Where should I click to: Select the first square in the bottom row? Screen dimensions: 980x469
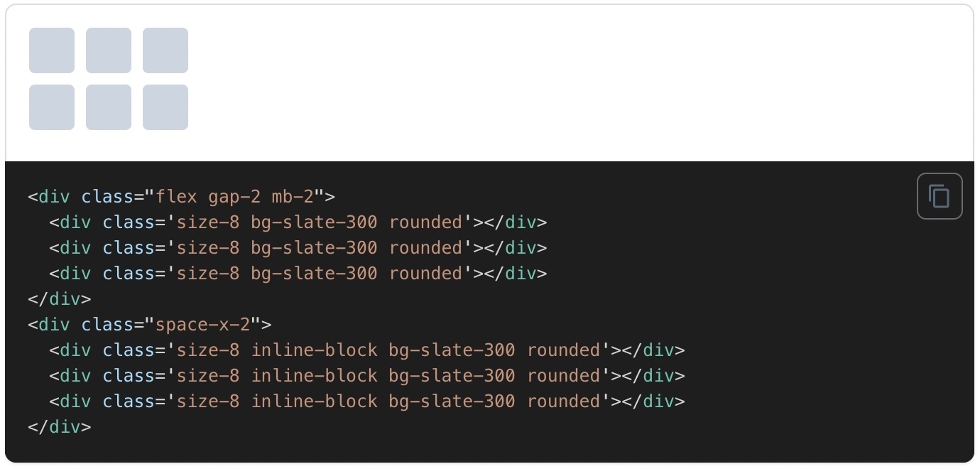[52, 107]
